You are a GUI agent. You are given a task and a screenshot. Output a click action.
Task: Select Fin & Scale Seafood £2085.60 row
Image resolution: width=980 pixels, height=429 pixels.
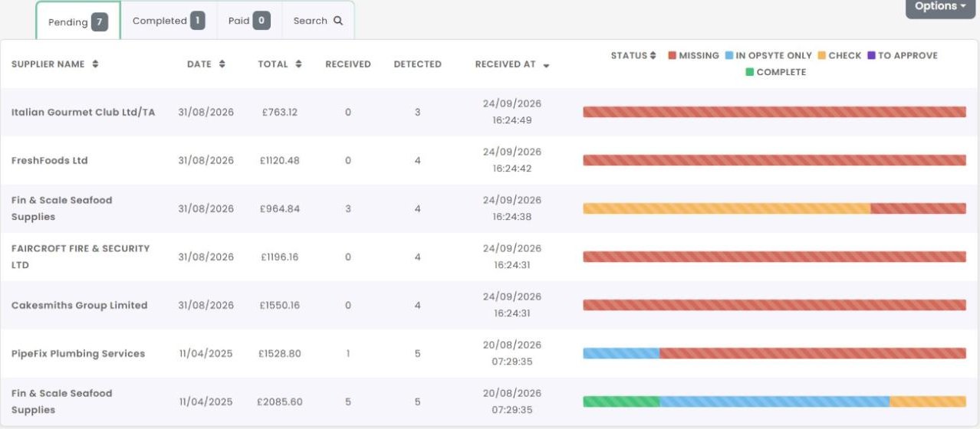click(489, 401)
